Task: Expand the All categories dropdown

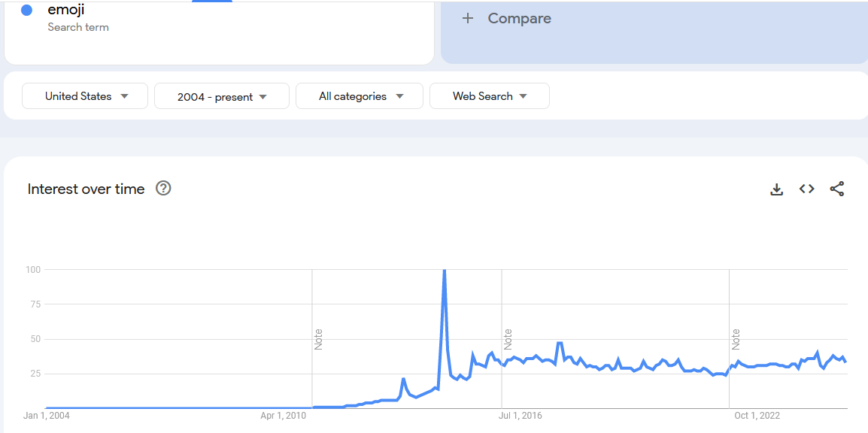Action: point(360,96)
